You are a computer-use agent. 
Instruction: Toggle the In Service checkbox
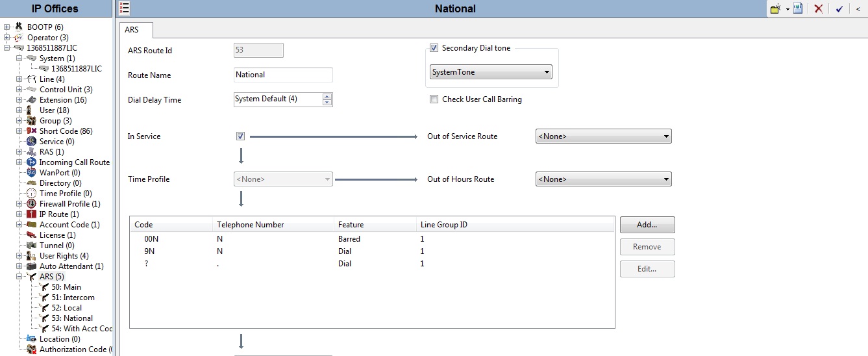click(x=240, y=136)
